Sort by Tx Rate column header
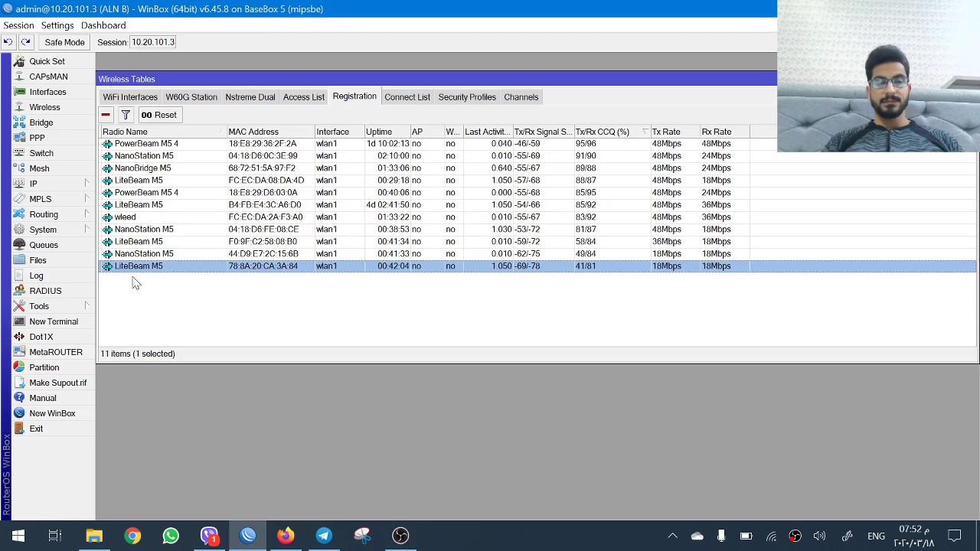Screen dimensions: 980x551 [x=675, y=132]
